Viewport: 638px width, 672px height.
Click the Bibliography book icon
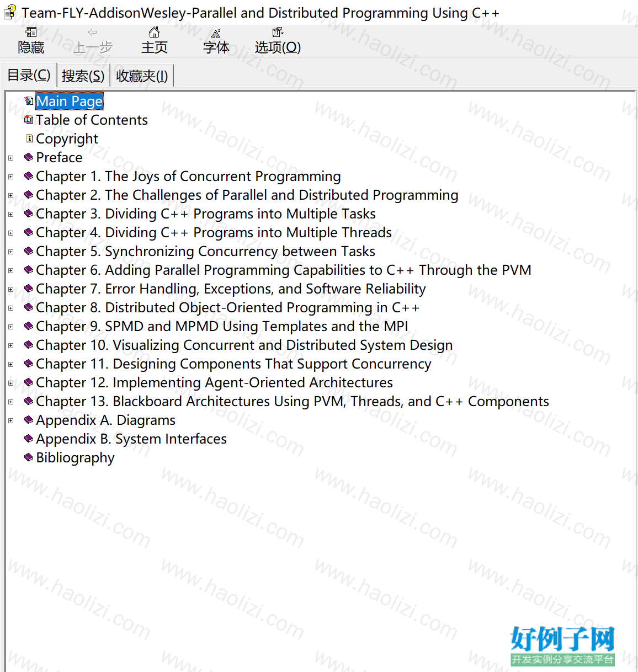29,457
